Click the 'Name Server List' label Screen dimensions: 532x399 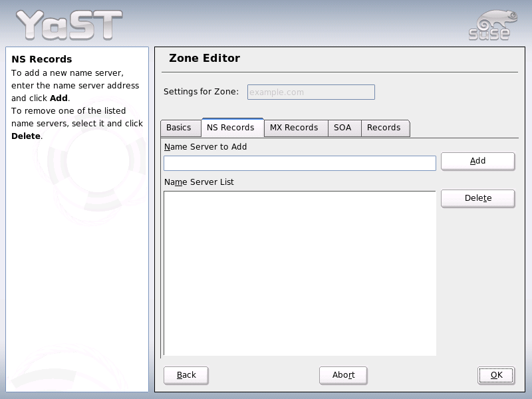pyautogui.click(x=199, y=182)
